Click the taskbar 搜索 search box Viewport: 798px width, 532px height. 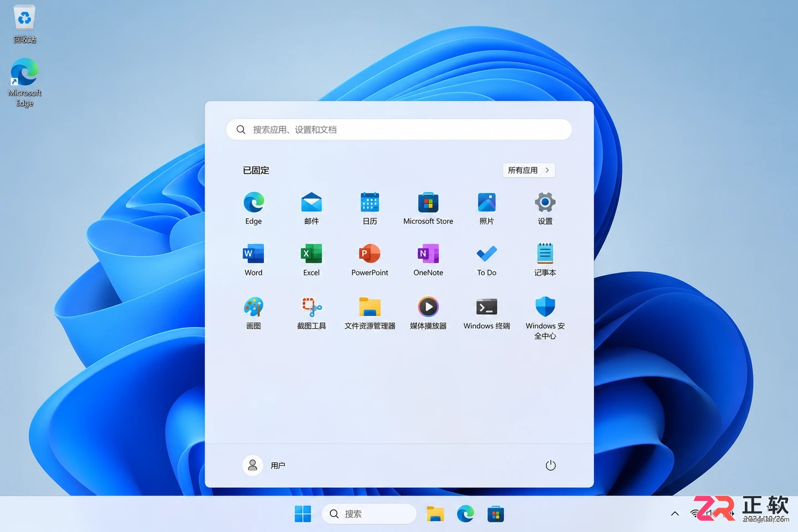tap(369, 514)
